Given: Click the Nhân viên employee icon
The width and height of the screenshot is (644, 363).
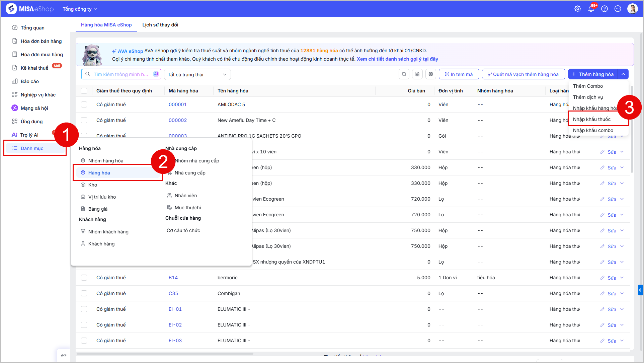Looking at the screenshot, I should pos(169,196).
